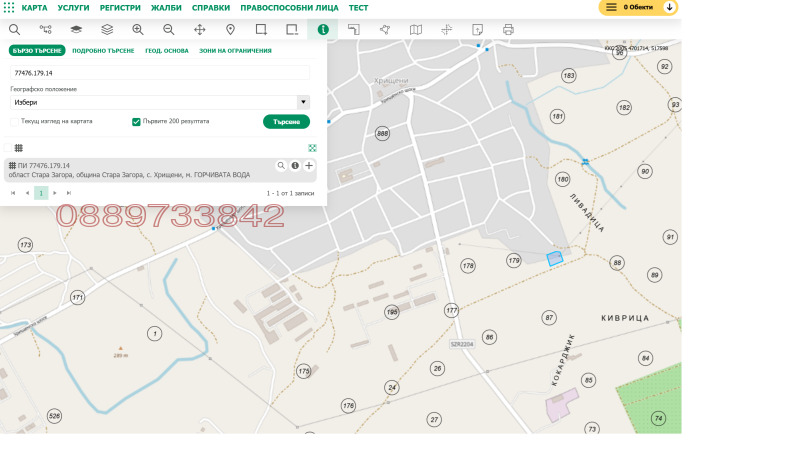This screenshot has width=800, height=453.
Task: Open the 'УСЛУГИ' menu
Action: tap(73, 7)
